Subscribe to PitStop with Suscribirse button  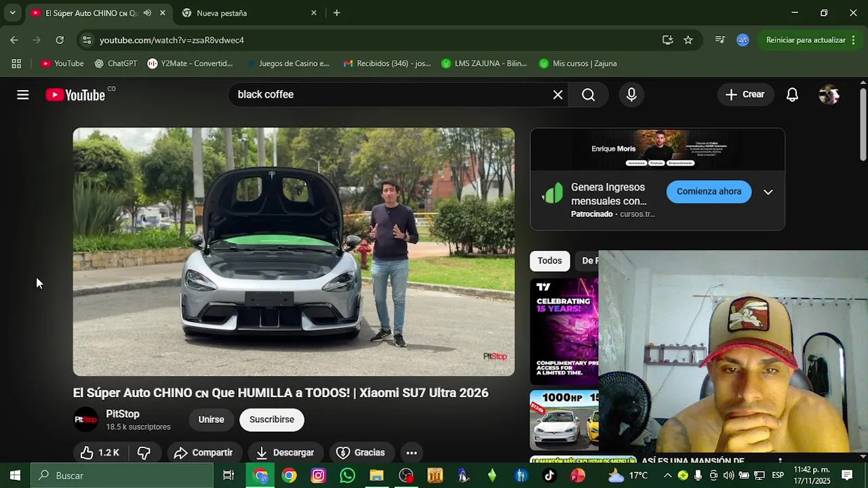272,420
